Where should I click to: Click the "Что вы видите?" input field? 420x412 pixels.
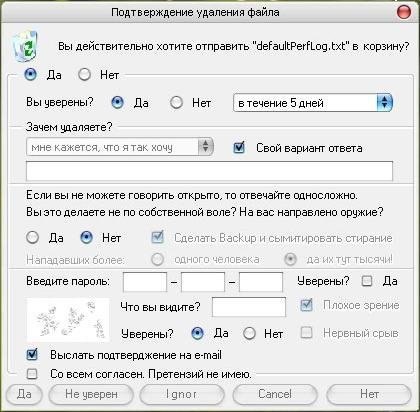click(x=249, y=307)
